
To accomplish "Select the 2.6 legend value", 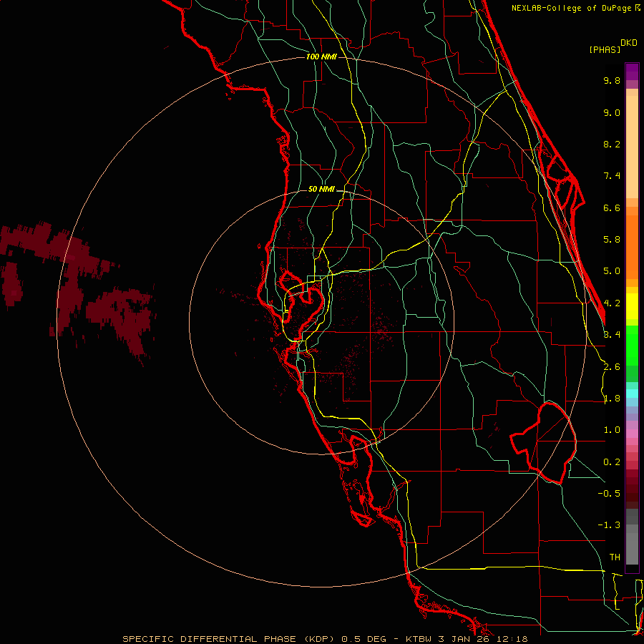I will [612, 367].
